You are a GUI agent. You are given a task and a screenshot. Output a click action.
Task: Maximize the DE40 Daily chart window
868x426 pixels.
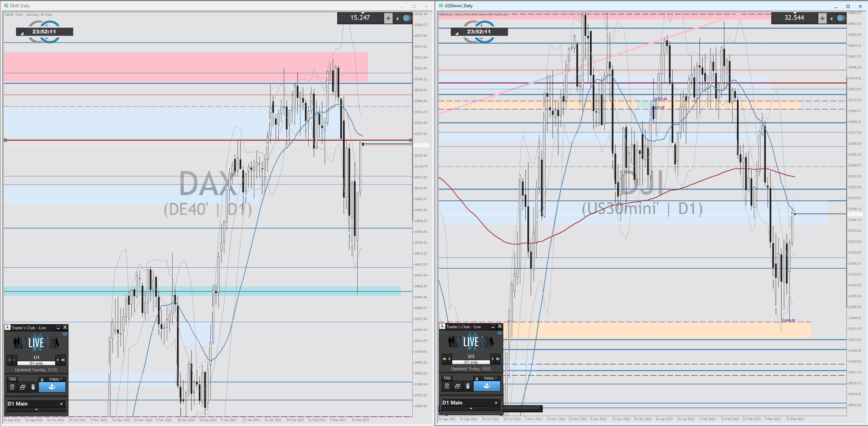point(414,6)
